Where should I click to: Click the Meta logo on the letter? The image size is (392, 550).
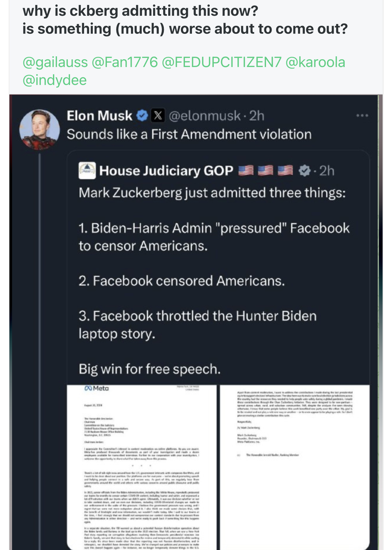click(x=97, y=389)
